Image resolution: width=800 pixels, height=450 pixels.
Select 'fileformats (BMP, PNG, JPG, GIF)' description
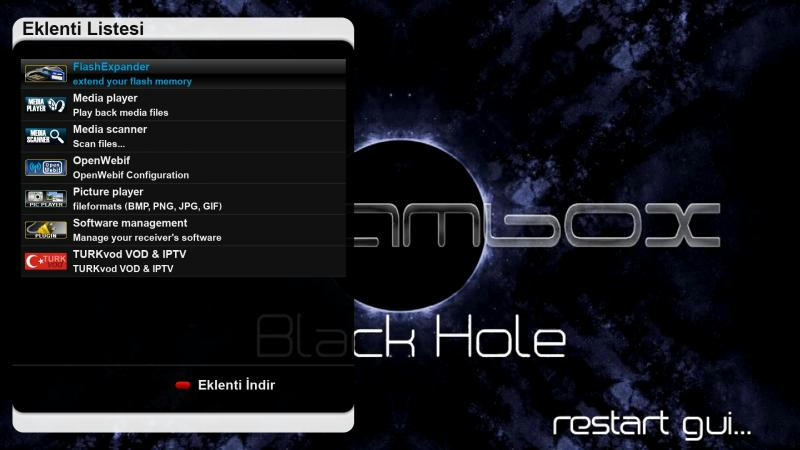coord(147,207)
